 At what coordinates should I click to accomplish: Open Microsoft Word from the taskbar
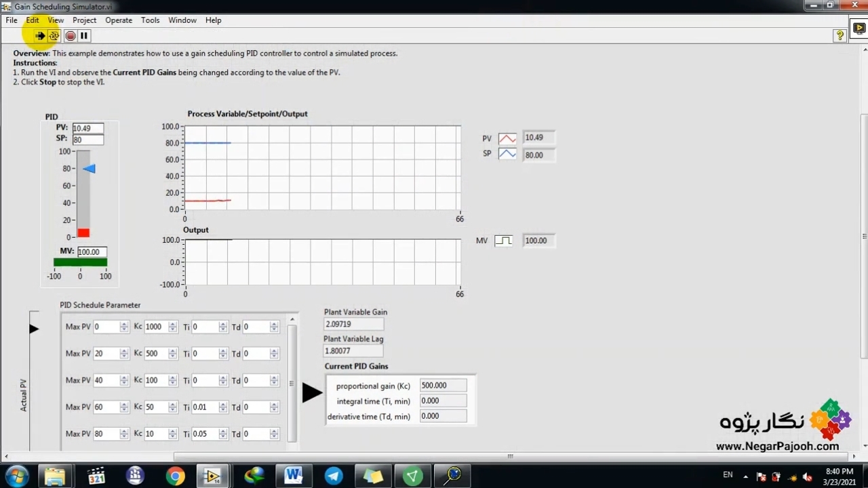tap(294, 476)
